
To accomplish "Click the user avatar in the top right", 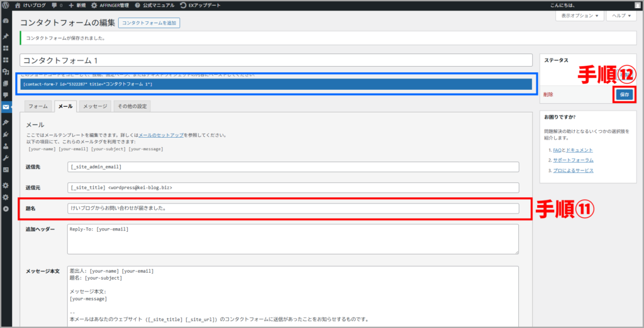I will click(x=637, y=5).
